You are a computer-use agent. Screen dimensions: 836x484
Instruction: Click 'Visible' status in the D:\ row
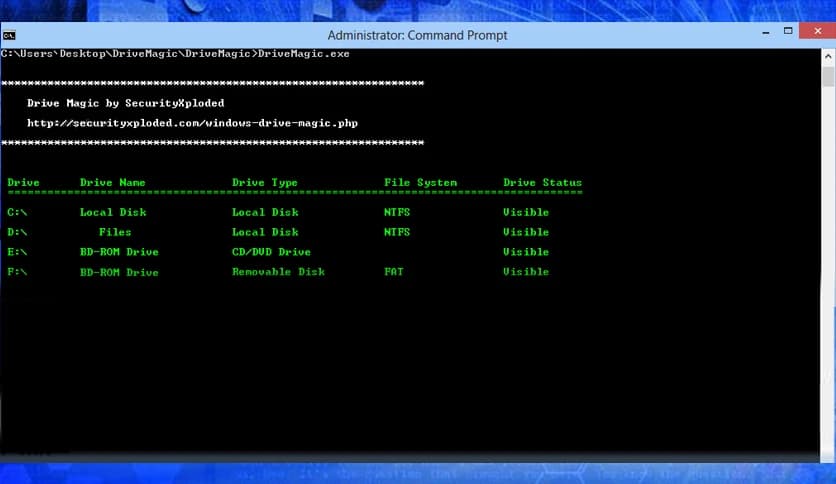point(526,232)
